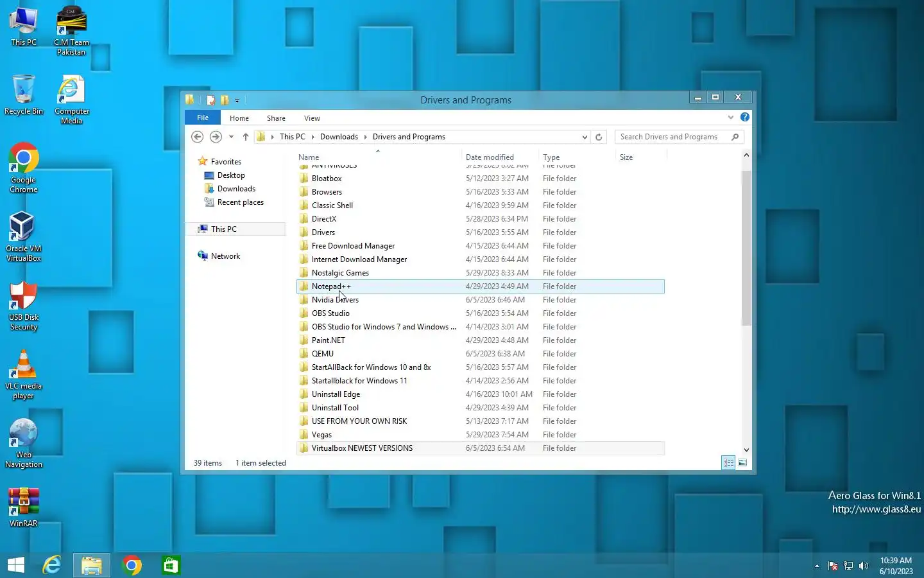924x578 pixels.
Task: Sort by the Size column header
Action: (x=641, y=157)
